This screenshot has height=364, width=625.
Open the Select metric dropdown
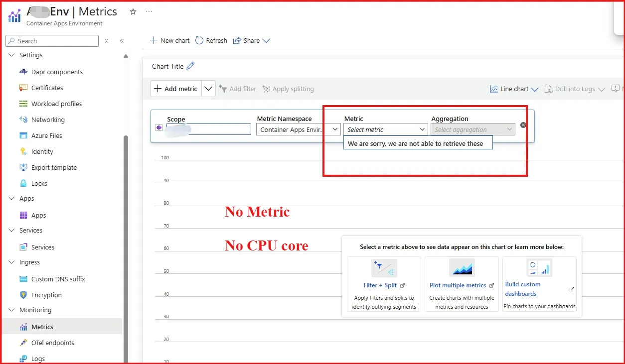tap(386, 129)
